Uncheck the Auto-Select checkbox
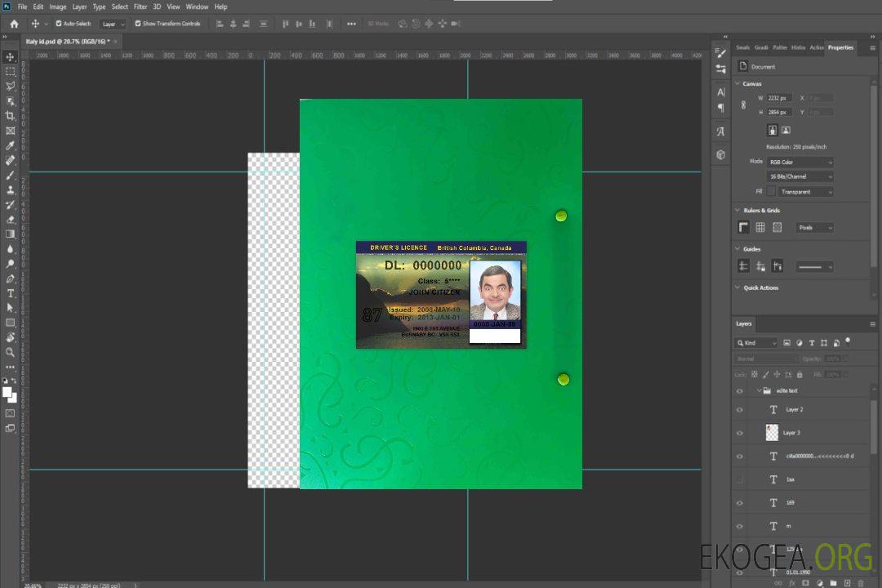The height and width of the screenshot is (588, 882). pyautogui.click(x=59, y=24)
